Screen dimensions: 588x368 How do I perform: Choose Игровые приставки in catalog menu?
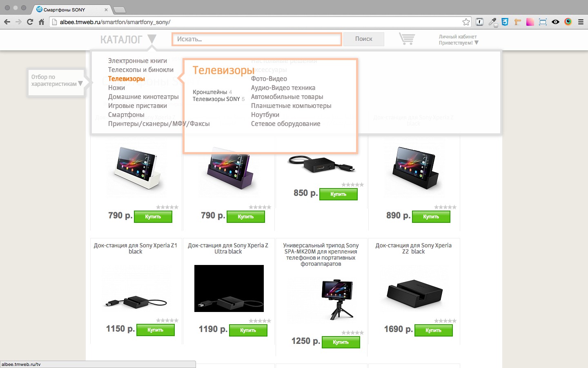138,106
